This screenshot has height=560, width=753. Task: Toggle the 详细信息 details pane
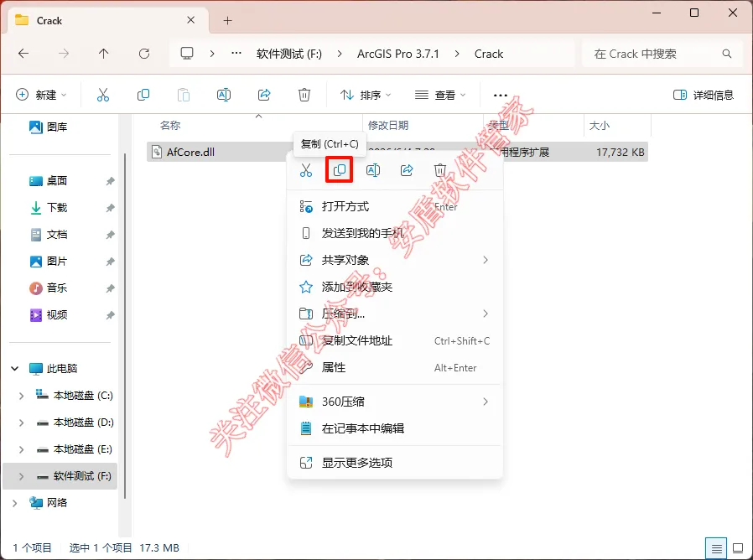704,95
